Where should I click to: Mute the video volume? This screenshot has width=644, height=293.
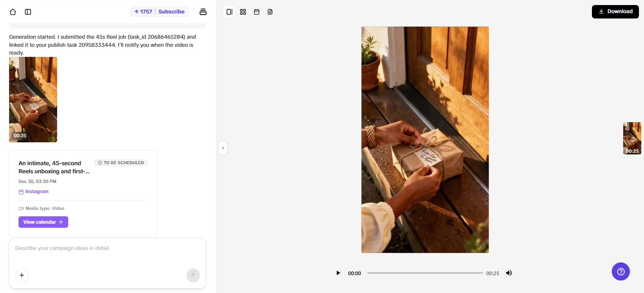point(509,273)
